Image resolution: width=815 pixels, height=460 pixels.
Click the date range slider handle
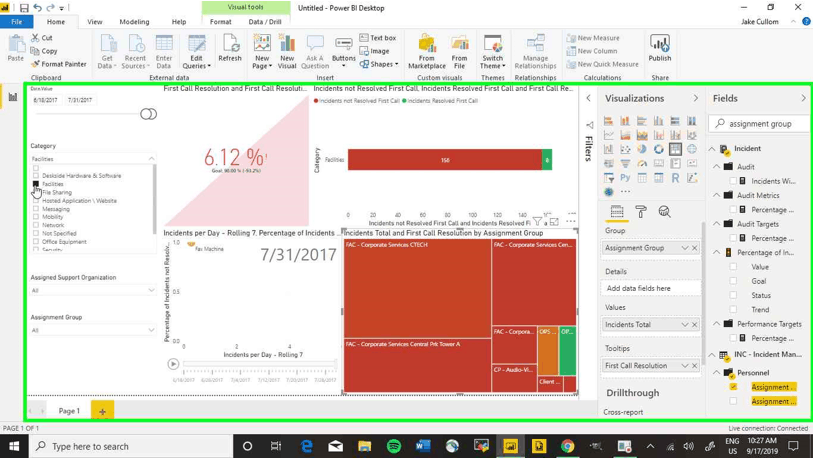pyautogui.click(x=148, y=114)
